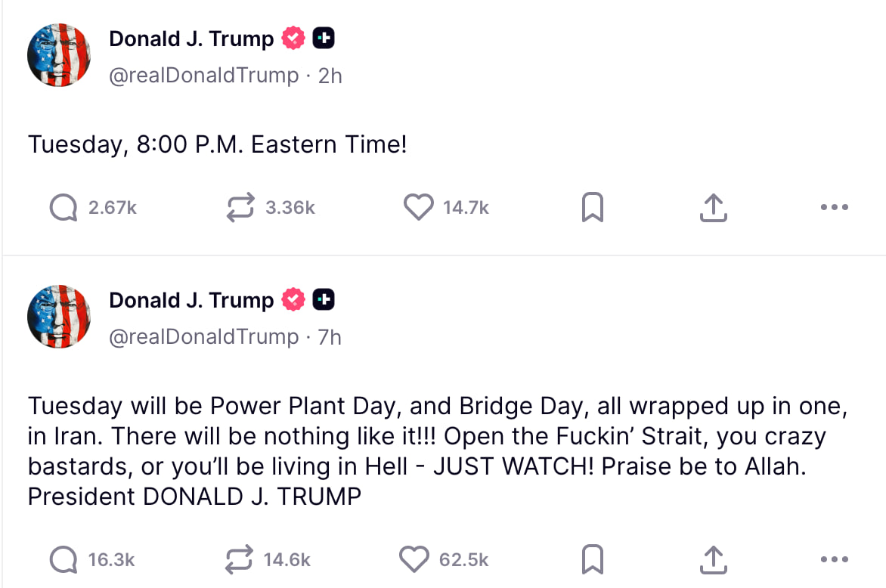The height and width of the screenshot is (588, 886).
Task: Open replies on the 7h post
Action: point(64,560)
